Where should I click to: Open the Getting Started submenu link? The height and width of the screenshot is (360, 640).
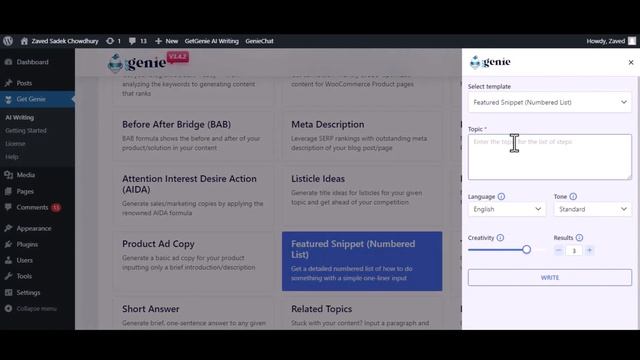[26, 131]
